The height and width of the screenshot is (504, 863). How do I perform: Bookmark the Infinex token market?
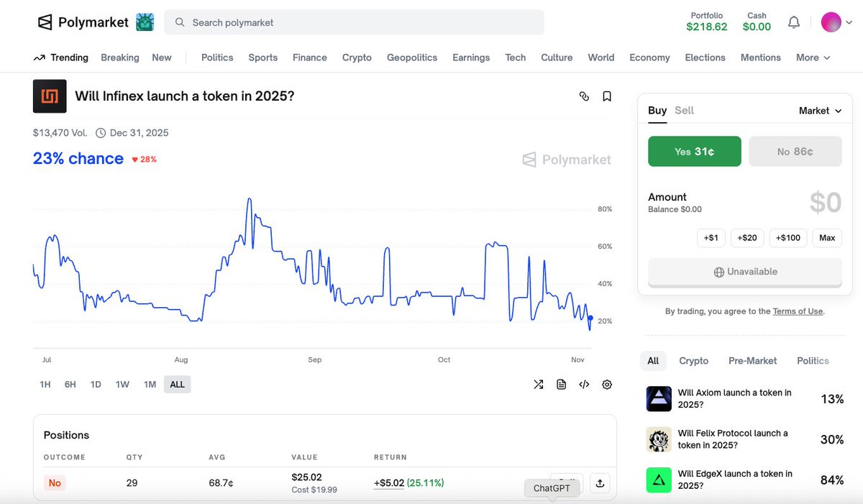pyautogui.click(x=607, y=96)
